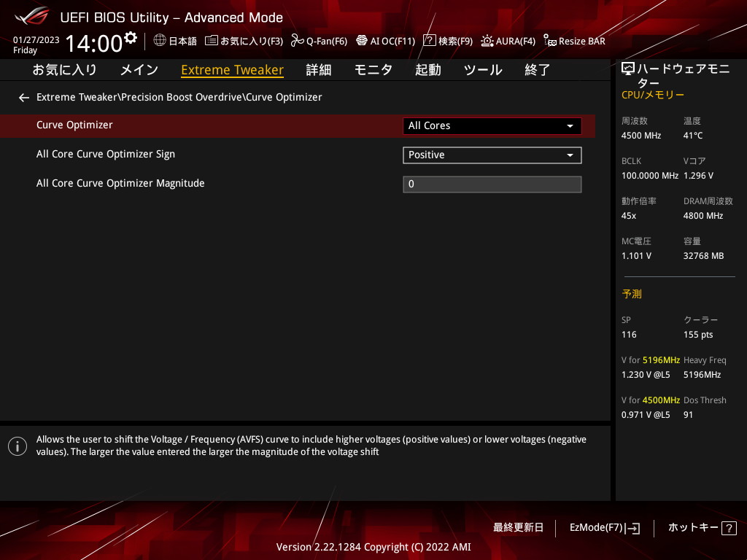Viewport: 747px width, 560px height.
Task: Click the 1.101 V MC voltage value
Action: tap(636, 256)
